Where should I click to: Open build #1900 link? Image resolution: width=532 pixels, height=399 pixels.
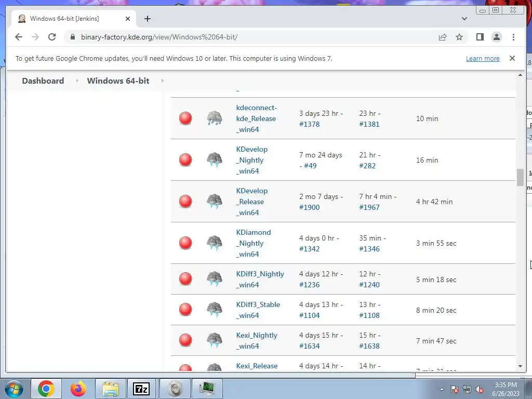[310, 207]
